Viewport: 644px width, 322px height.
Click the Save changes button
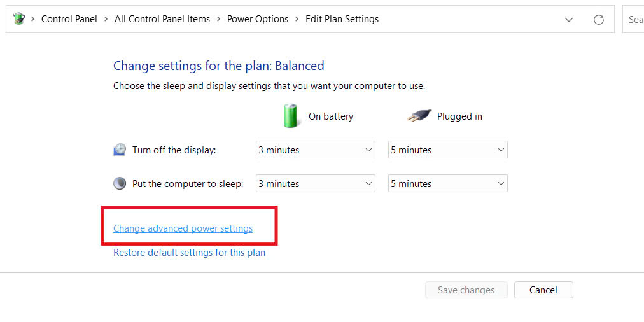click(466, 290)
